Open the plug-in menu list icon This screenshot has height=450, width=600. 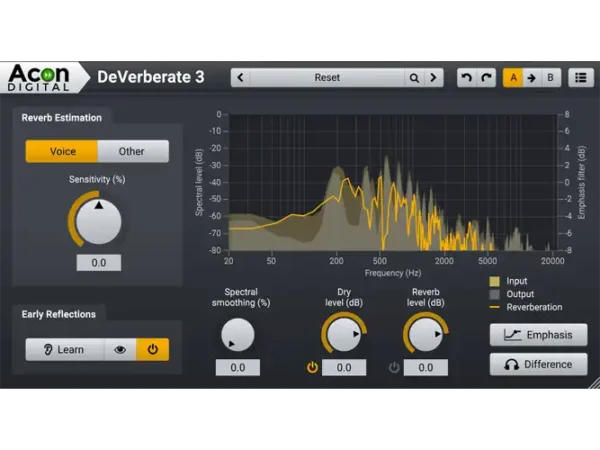pyautogui.click(x=580, y=78)
